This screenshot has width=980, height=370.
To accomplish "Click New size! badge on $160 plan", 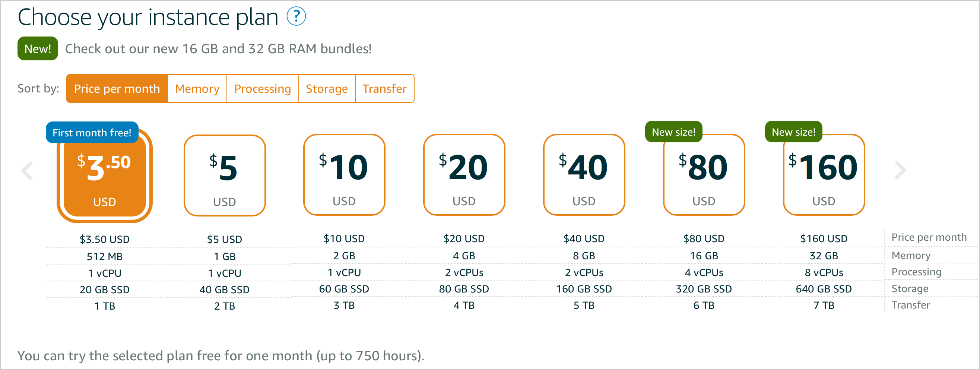I will click(x=793, y=132).
